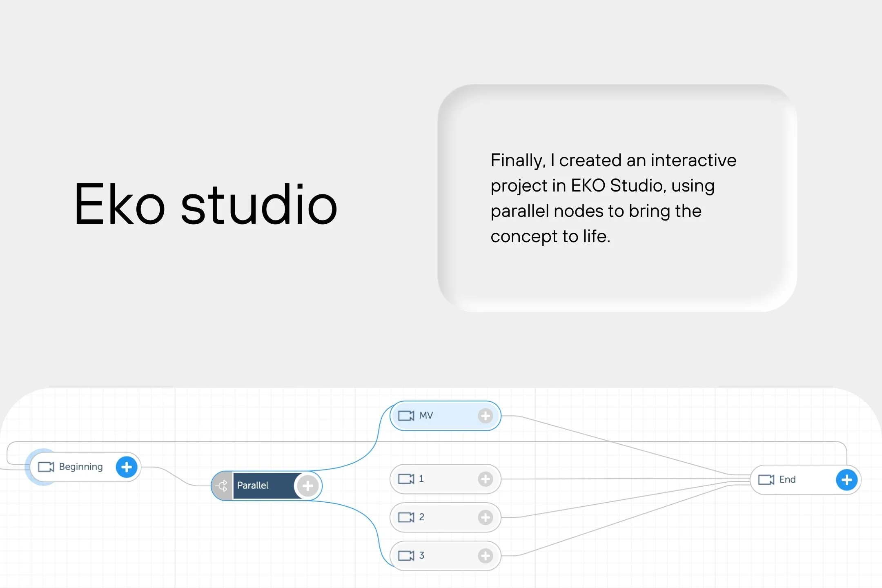Select the End node label
The width and height of the screenshot is (882, 588).
(x=787, y=480)
